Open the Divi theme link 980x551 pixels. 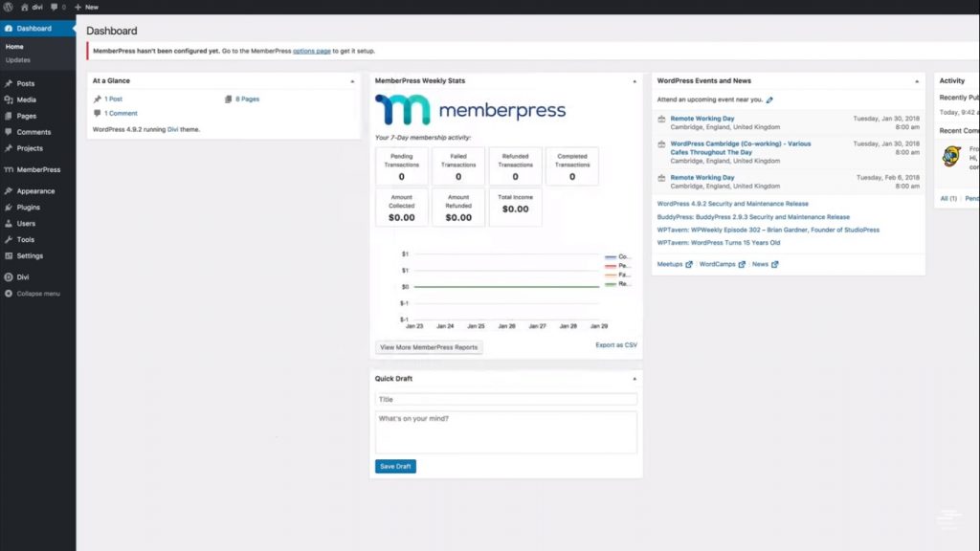tap(172, 129)
